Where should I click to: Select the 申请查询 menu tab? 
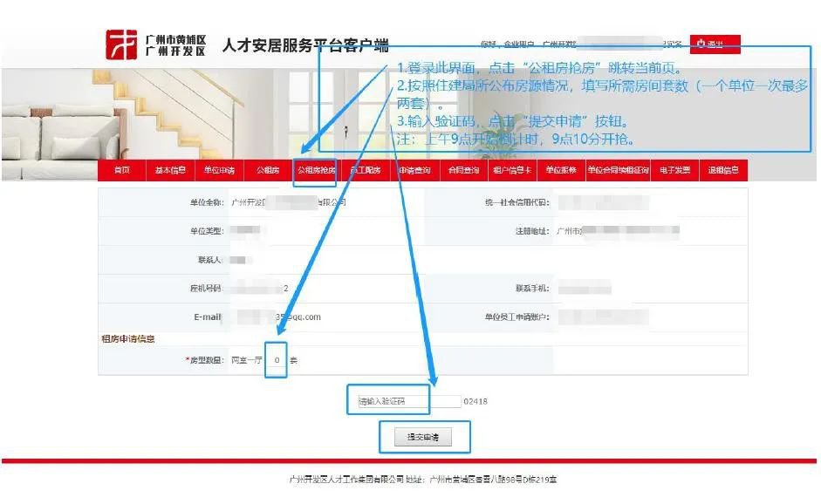point(414,170)
